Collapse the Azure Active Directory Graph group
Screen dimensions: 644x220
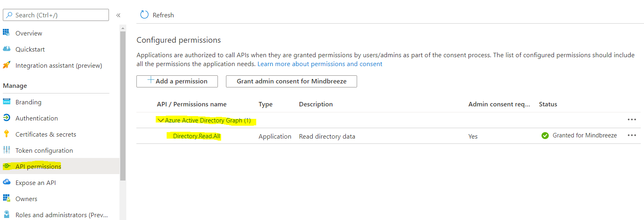pos(161,120)
